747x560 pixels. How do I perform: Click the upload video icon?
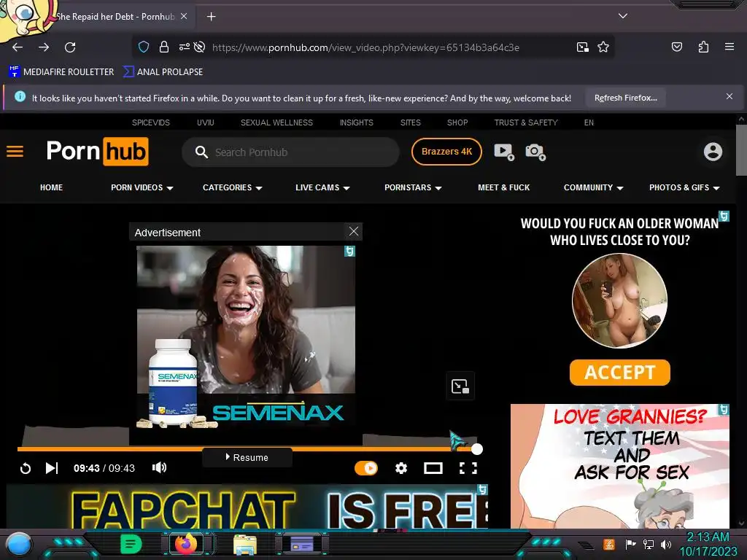504,152
